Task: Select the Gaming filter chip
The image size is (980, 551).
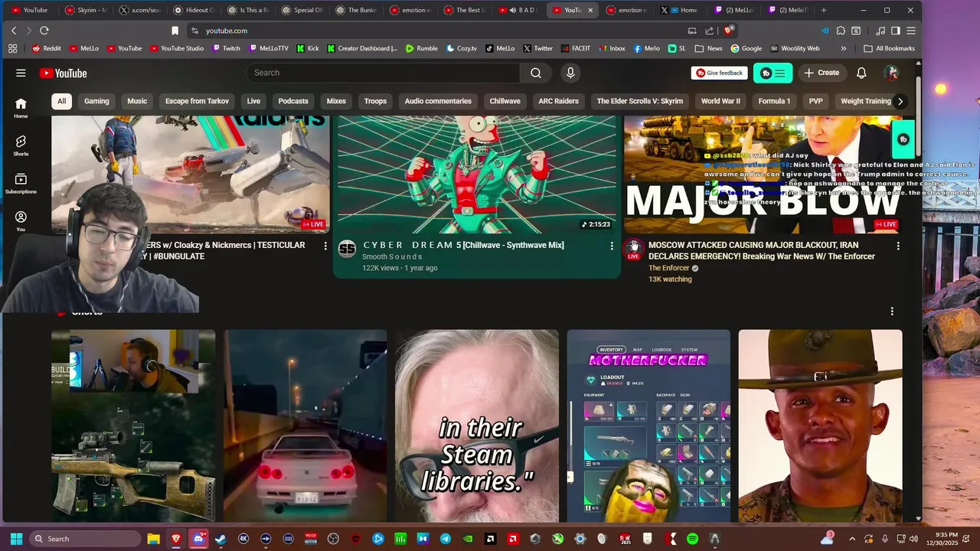Action: tap(96, 101)
